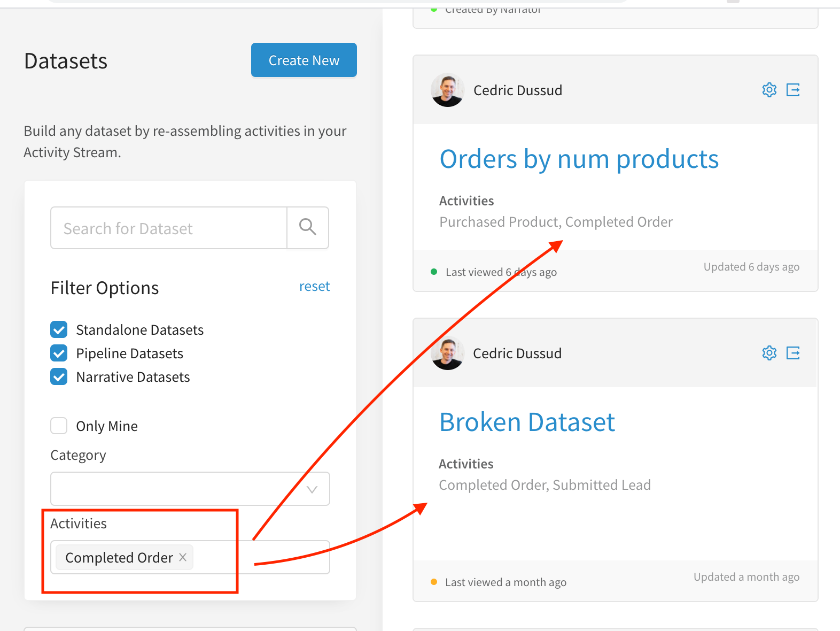Open the Category dropdown
840x631 pixels.
click(190, 489)
